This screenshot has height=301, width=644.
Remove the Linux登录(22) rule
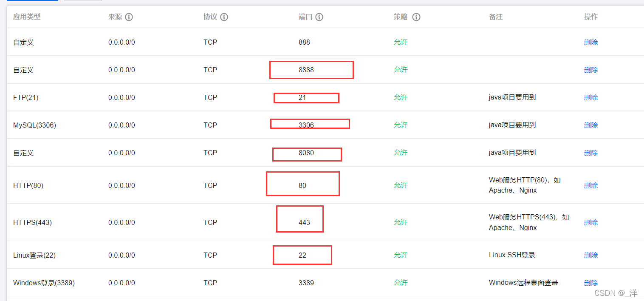tap(591, 255)
